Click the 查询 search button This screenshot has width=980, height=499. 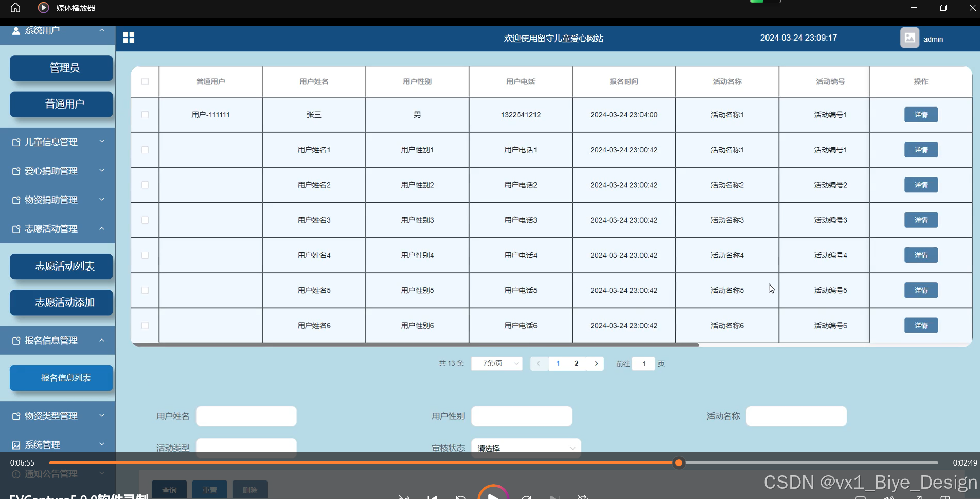169,490
